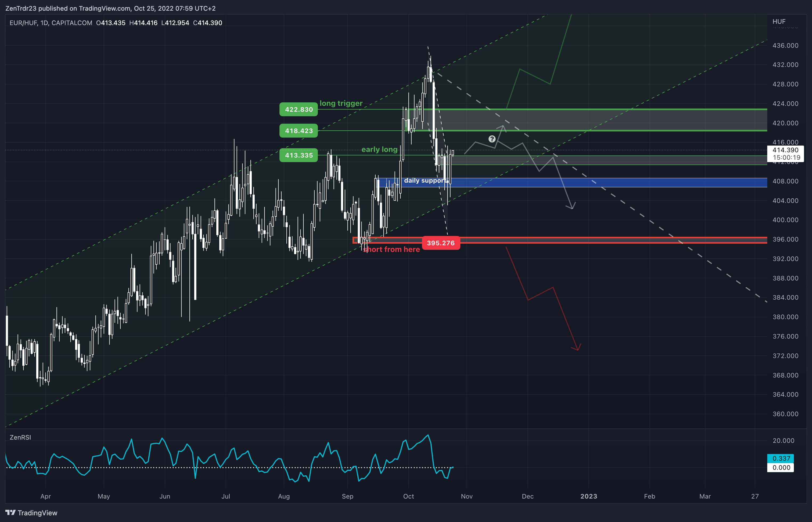Click the 408.000 price axis label
812x522 pixels.
[785, 181]
